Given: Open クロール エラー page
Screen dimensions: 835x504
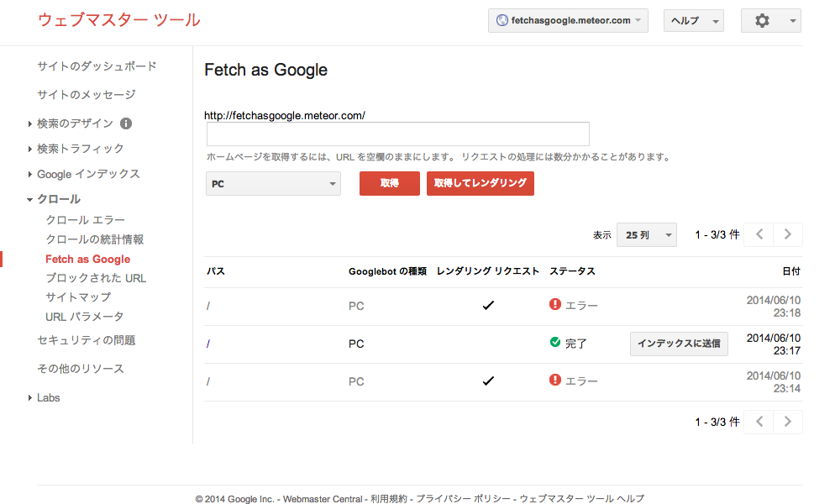Looking at the screenshot, I should coord(85,220).
